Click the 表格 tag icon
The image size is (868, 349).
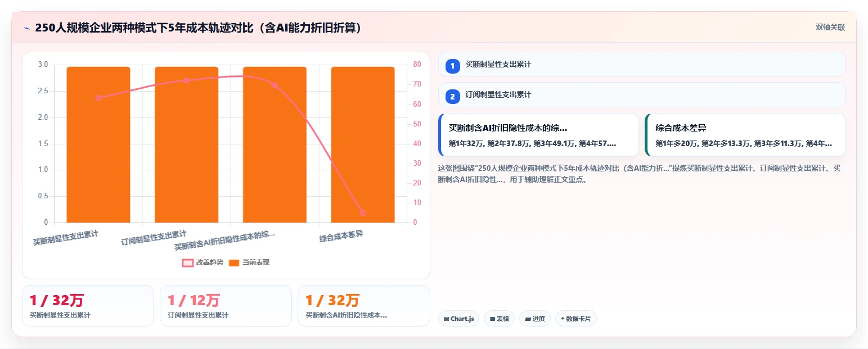[492, 319]
